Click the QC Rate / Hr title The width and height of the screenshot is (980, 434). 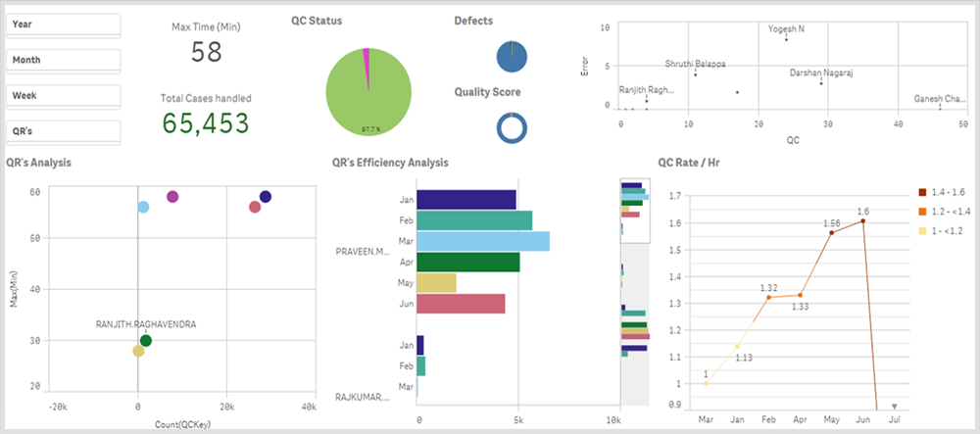(688, 163)
